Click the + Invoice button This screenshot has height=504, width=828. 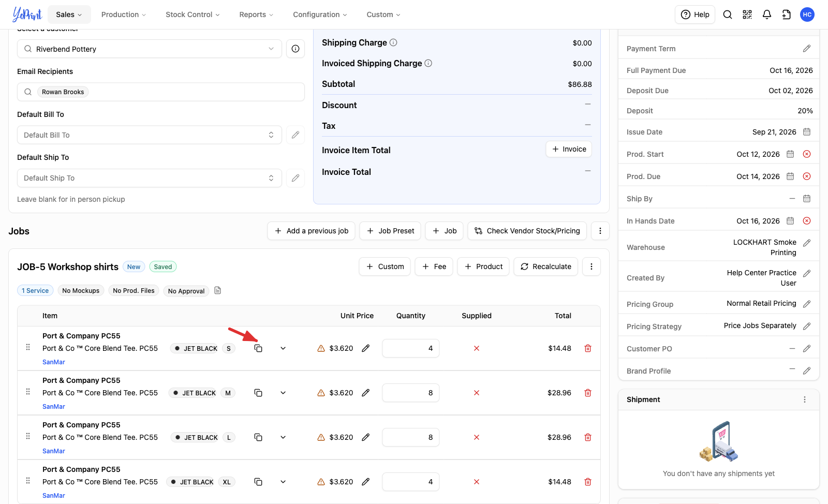(569, 149)
